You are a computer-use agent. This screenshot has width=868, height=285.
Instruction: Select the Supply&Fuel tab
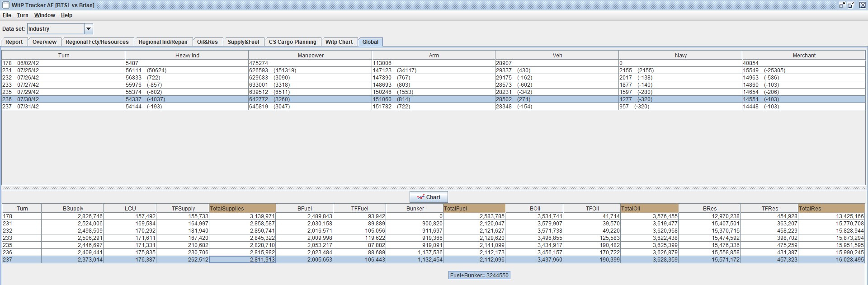(243, 42)
